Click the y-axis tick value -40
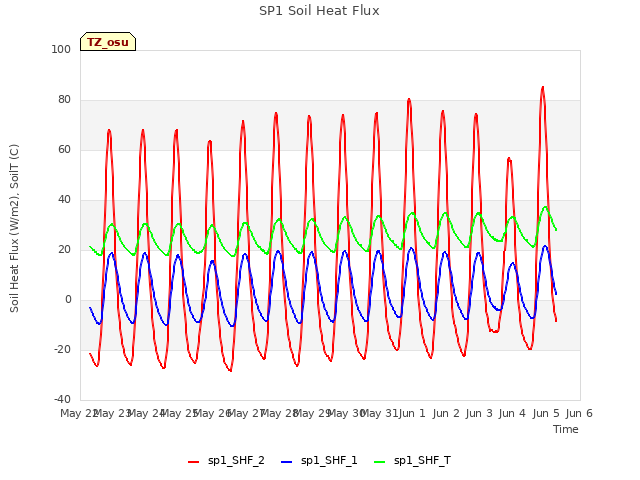 coord(62,399)
